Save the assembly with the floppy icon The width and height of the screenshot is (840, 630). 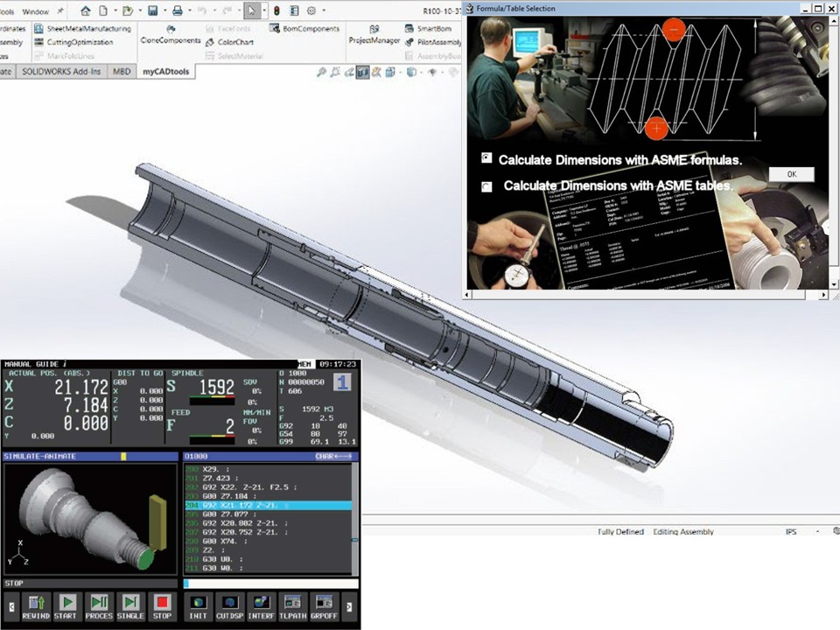pyautogui.click(x=152, y=10)
